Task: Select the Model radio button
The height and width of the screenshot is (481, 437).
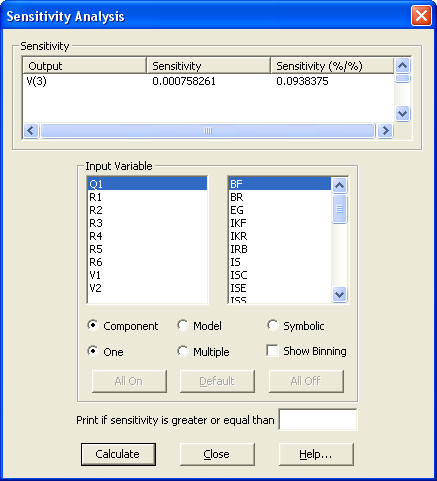Action: 183,325
